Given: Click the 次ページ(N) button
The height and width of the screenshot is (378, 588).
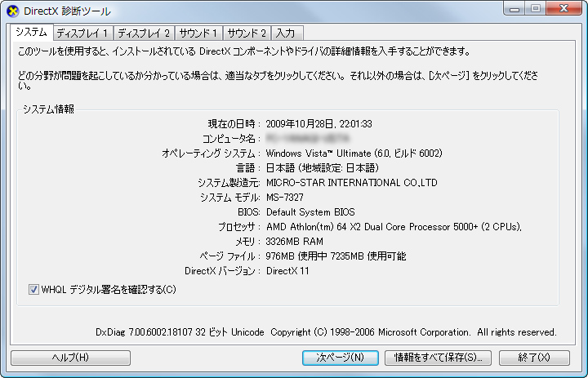Looking at the screenshot, I should point(340,358).
